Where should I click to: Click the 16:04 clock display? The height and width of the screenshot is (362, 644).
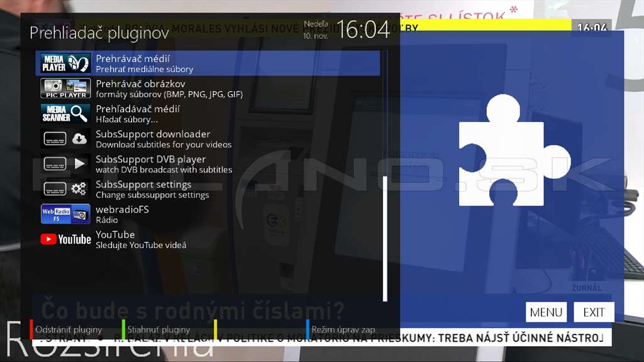(x=363, y=30)
